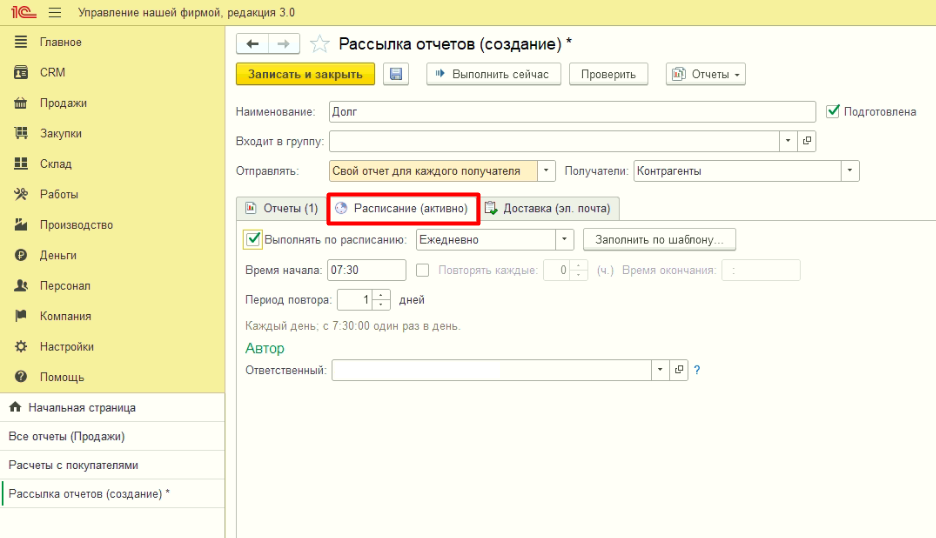The image size is (936, 538).
Task: Click the Время окончания field
Action: [760, 270]
